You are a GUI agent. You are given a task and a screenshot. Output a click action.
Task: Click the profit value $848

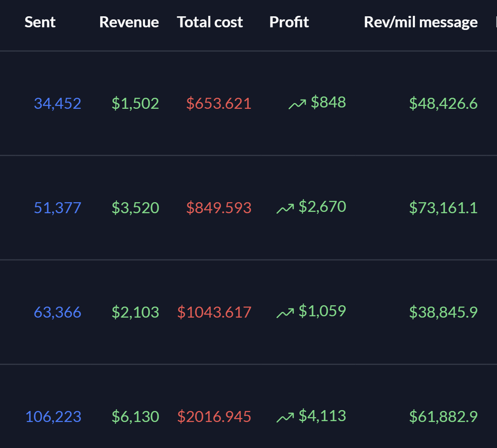(329, 102)
